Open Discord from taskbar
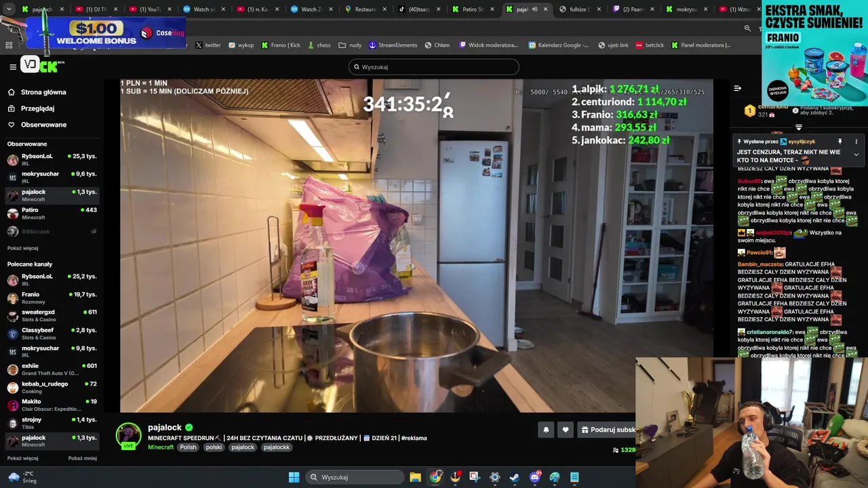Viewport: 868px width, 488px height. [x=534, y=477]
